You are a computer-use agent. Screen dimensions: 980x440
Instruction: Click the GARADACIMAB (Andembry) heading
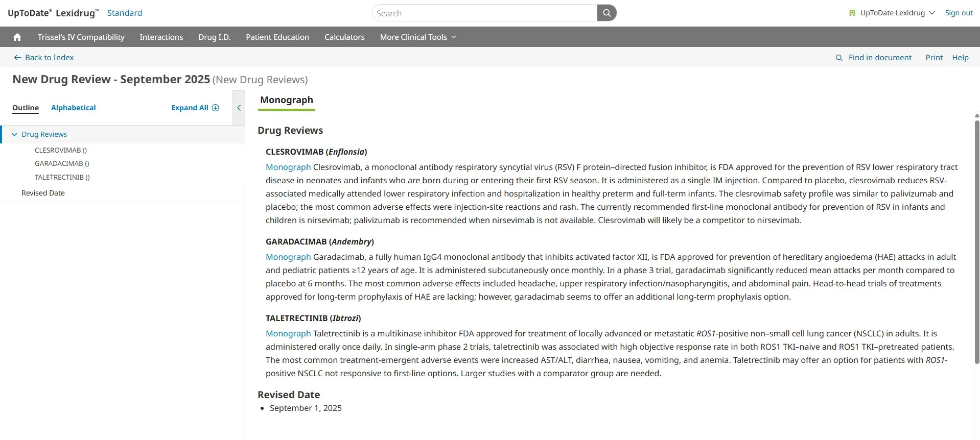(320, 241)
